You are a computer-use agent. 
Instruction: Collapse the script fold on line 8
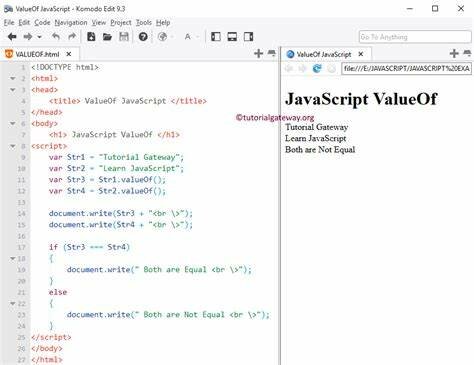click(x=13, y=146)
